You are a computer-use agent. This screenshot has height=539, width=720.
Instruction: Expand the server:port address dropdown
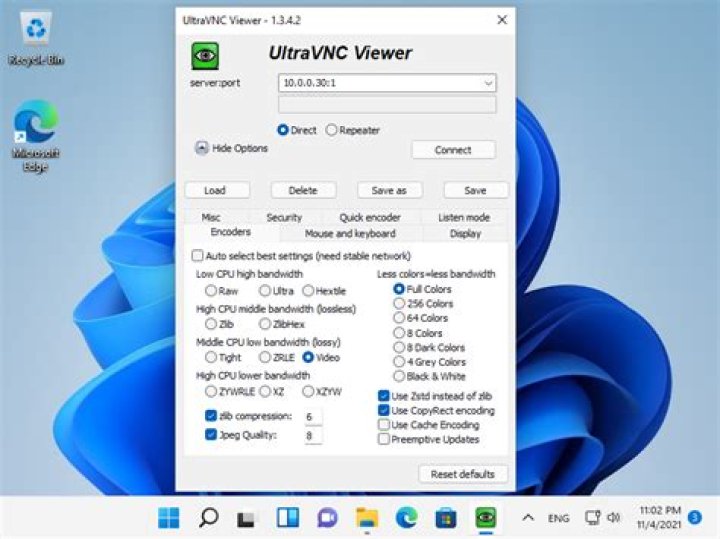coord(487,84)
